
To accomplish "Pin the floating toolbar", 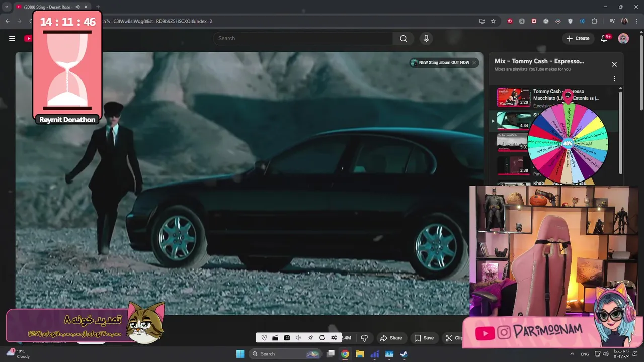I will coord(310,338).
